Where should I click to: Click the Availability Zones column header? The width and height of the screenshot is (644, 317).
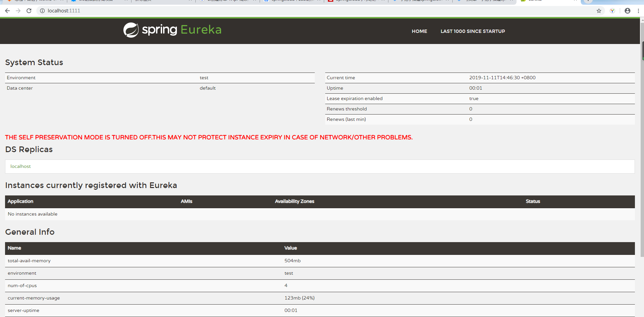[x=295, y=201]
